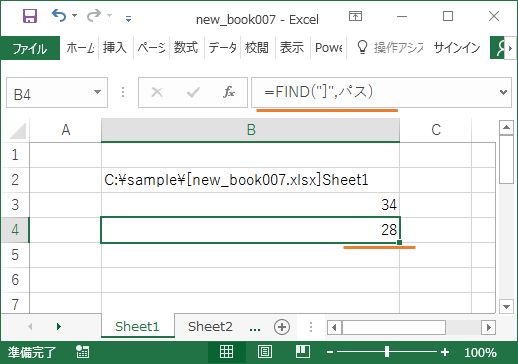Open the Name Box dropdown
Image resolution: width=518 pixels, height=364 pixels.
(97, 92)
